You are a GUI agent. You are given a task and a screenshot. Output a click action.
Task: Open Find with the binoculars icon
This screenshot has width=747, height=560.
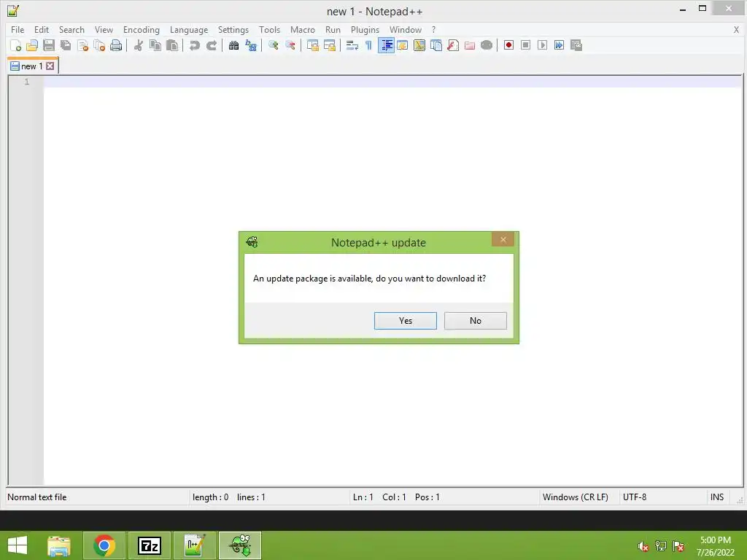coord(234,45)
